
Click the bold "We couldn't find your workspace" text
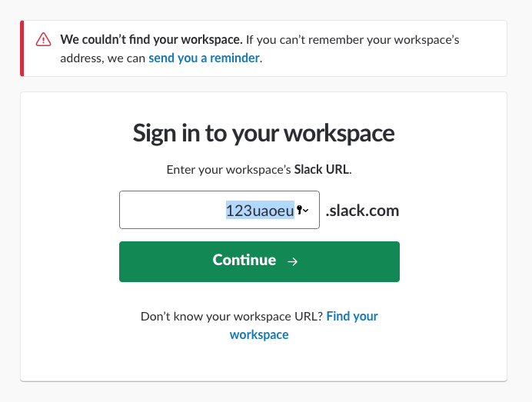click(x=151, y=39)
